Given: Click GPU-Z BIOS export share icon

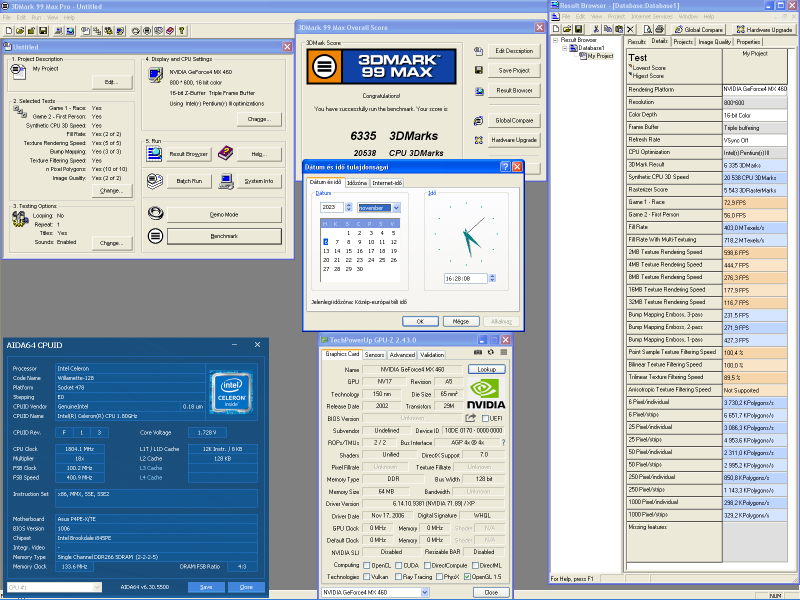Looking at the screenshot, I should click(x=470, y=418).
